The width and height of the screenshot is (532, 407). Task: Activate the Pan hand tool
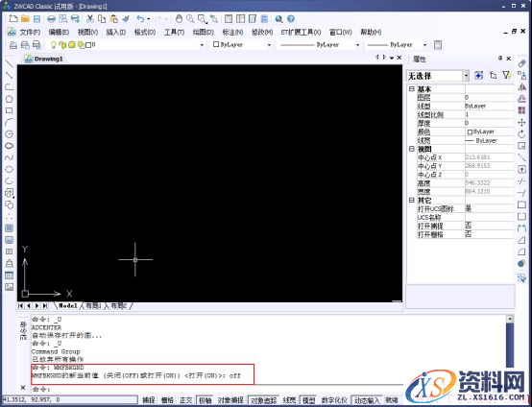click(x=179, y=18)
